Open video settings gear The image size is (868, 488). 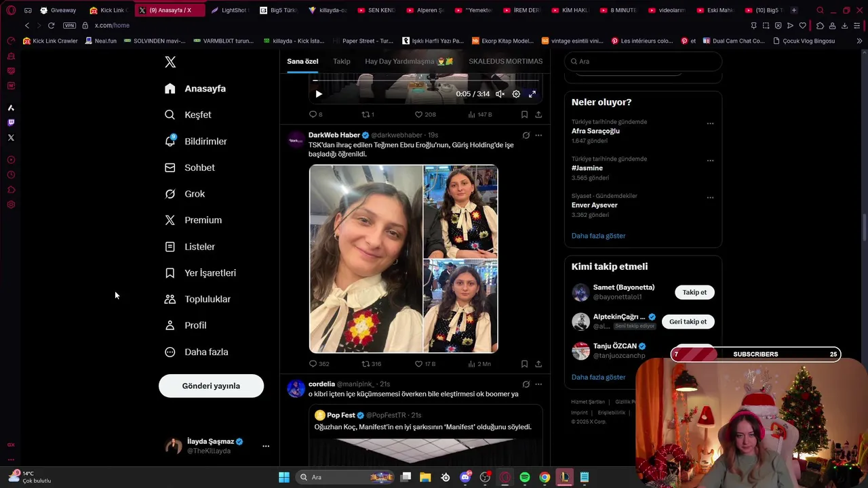[x=516, y=94]
